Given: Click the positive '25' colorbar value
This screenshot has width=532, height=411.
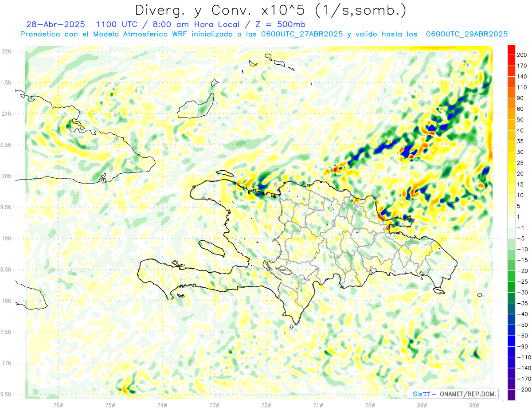Looking at the screenshot, I should (x=520, y=163).
